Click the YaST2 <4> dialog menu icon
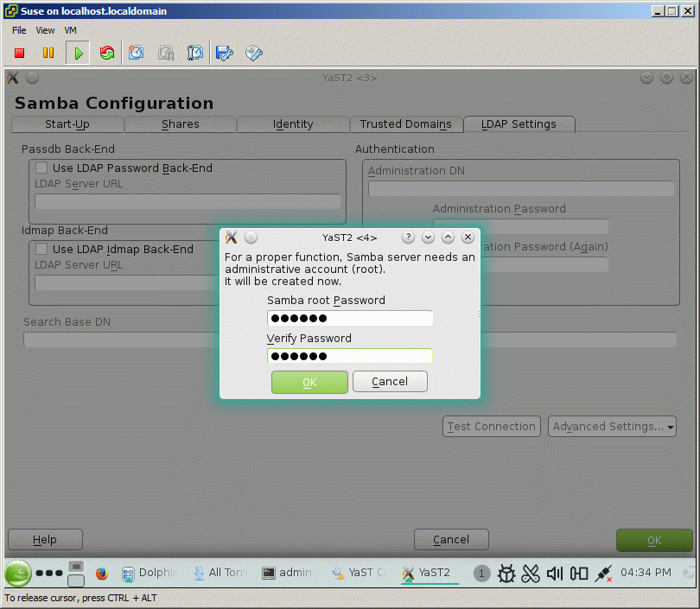This screenshot has width=700, height=609. pos(232,238)
